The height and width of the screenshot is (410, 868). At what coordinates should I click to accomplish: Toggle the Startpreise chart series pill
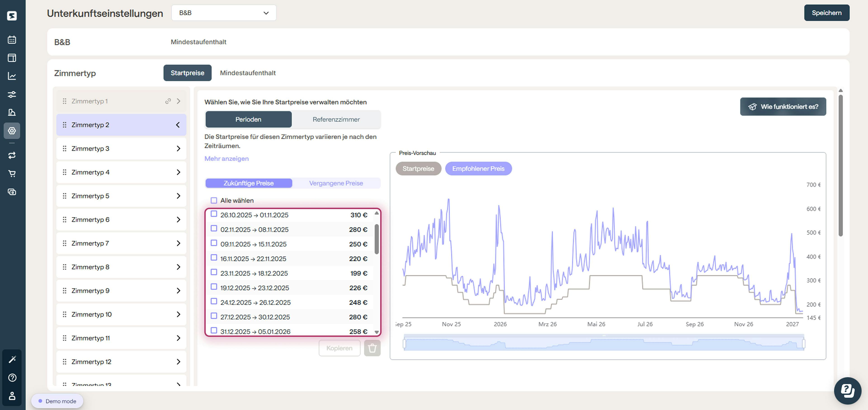418,168
